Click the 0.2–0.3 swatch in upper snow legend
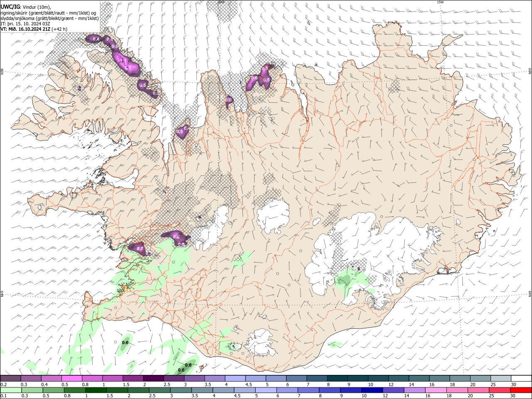 (10, 379)
